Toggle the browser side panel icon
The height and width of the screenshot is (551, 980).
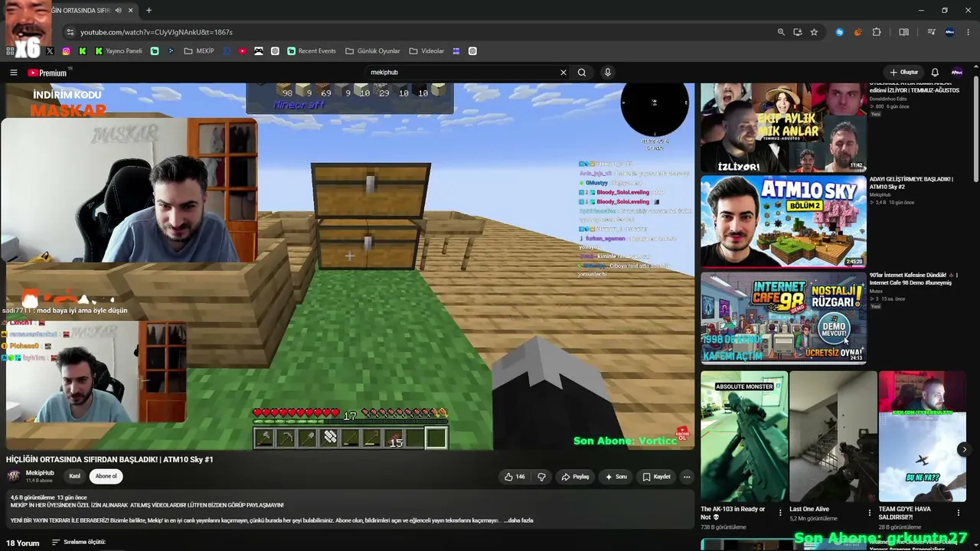point(904,32)
